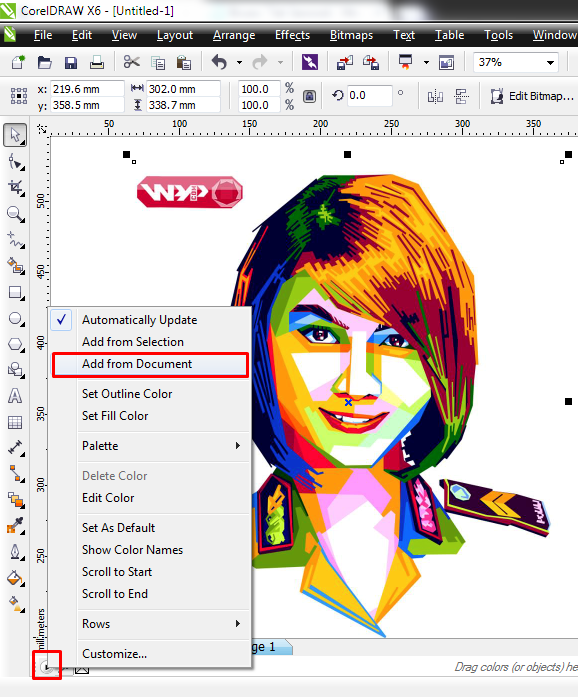The height and width of the screenshot is (697, 578).
Task: Click the Welcome Screen icon
Action: pos(446,62)
